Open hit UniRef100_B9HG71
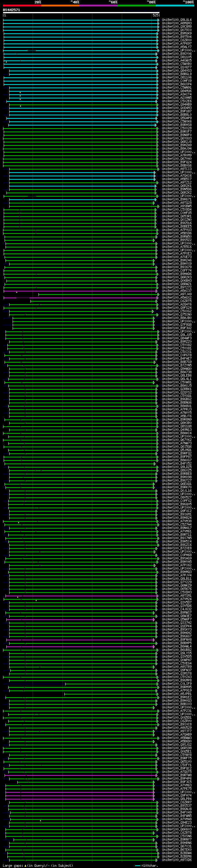 pyautogui.click(x=176, y=200)
